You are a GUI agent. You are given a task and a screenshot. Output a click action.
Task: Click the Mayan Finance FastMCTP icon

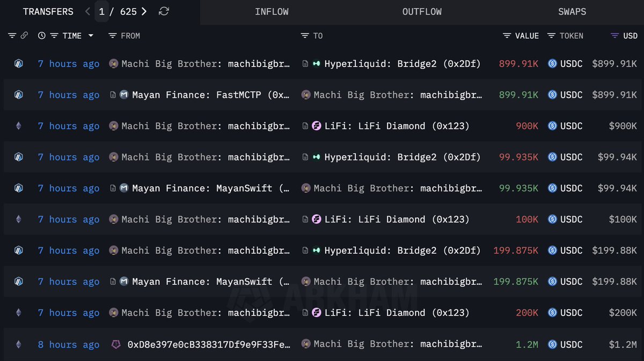coord(124,94)
